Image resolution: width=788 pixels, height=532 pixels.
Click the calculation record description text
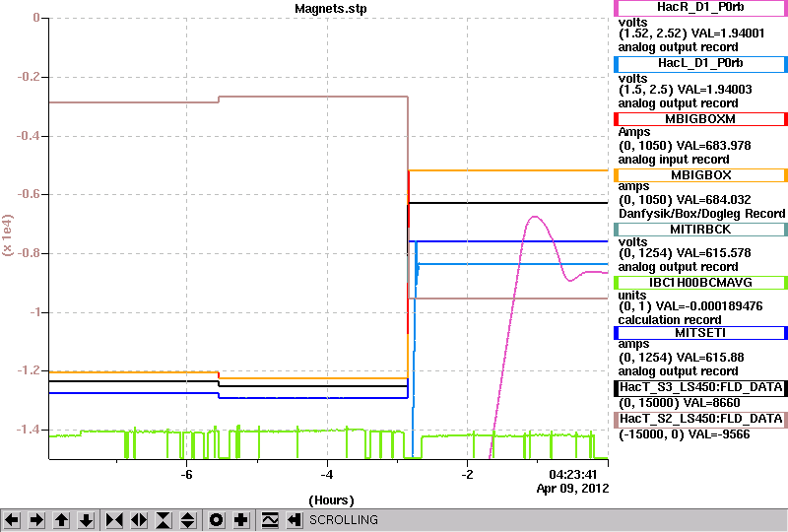pos(670,320)
